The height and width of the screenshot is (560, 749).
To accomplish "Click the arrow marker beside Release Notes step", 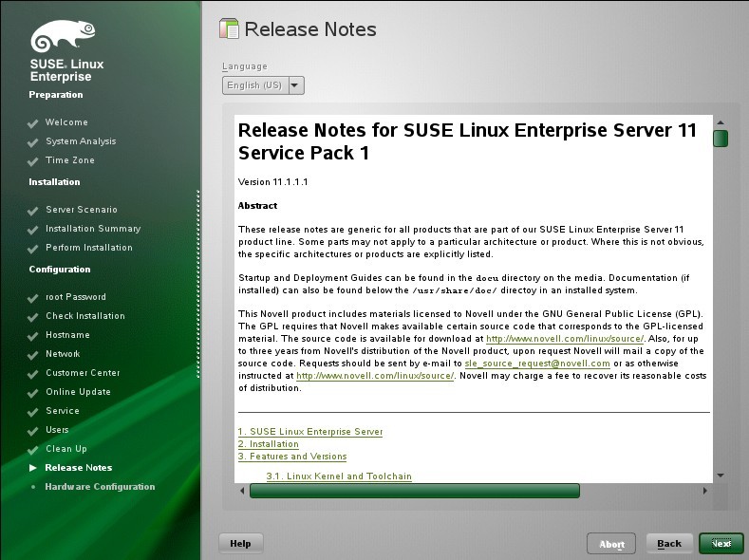I will click(32, 468).
